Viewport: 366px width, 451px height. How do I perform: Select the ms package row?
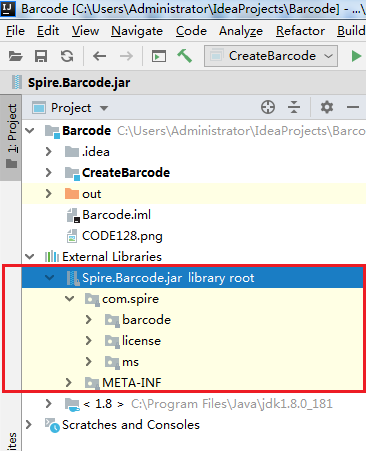click(x=194, y=362)
